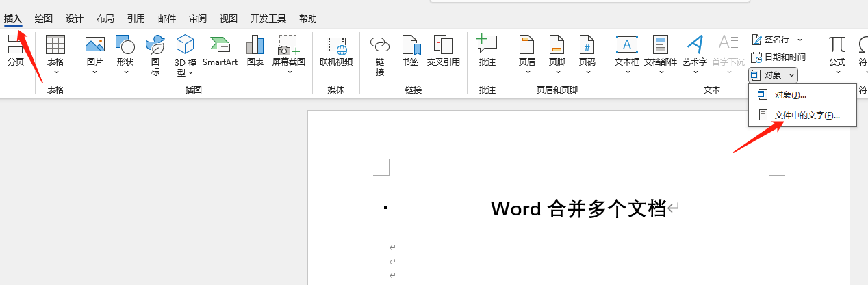Choose 对象(J)... from the dropdown menu

coord(802,95)
